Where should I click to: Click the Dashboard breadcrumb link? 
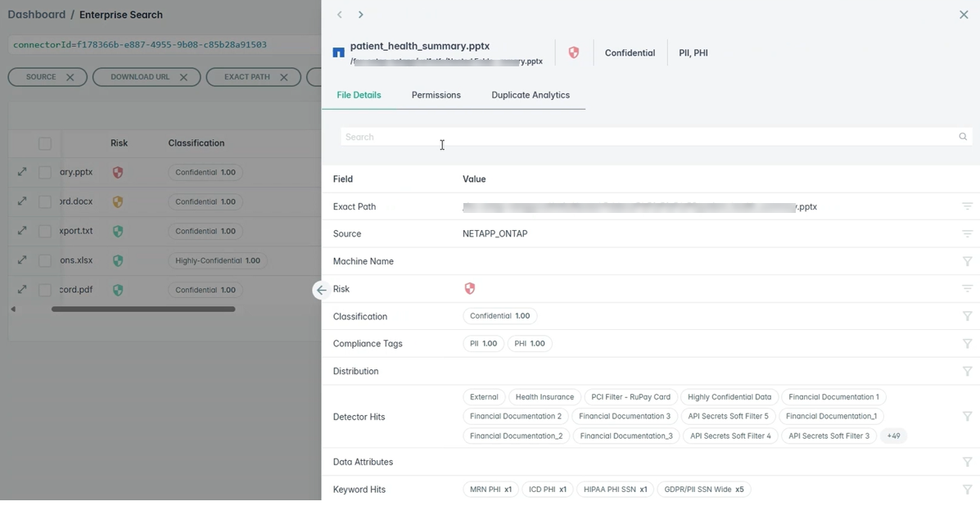pyautogui.click(x=36, y=15)
